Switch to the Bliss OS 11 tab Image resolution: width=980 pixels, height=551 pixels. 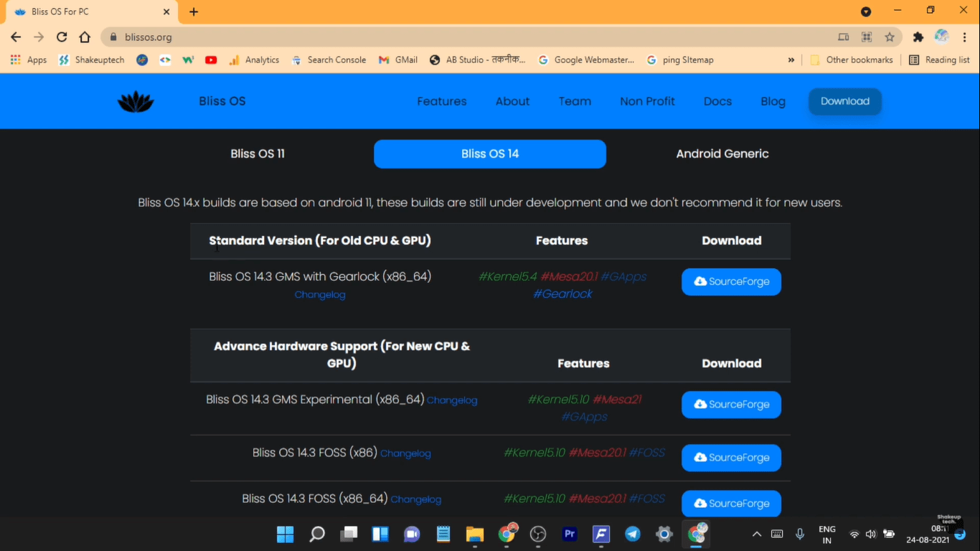coord(258,154)
